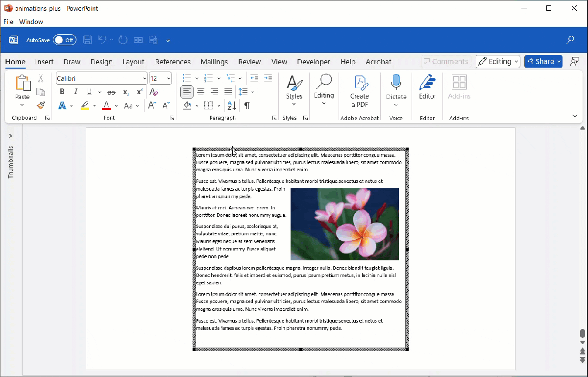Switch to the Design tab

(x=101, y=62)
